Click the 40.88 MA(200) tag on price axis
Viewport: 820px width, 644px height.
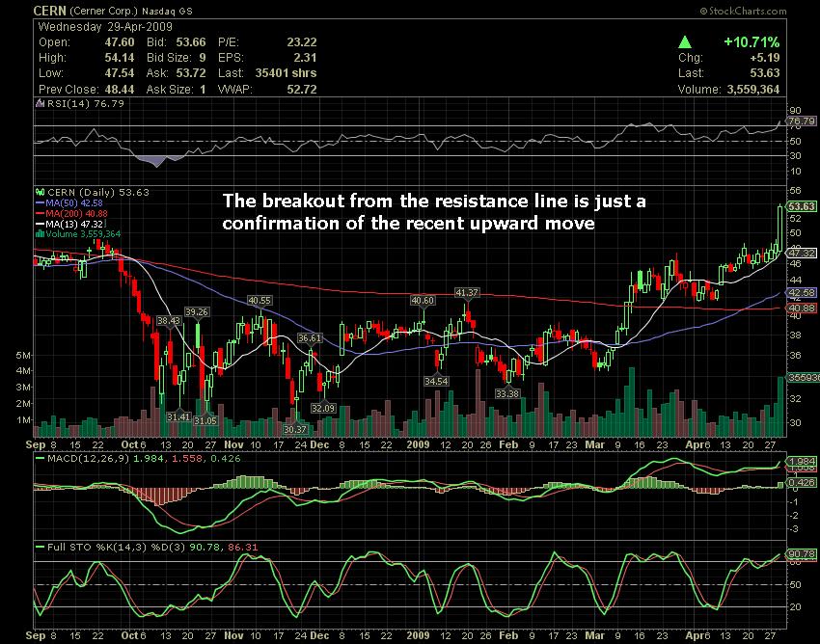point(802,309)
